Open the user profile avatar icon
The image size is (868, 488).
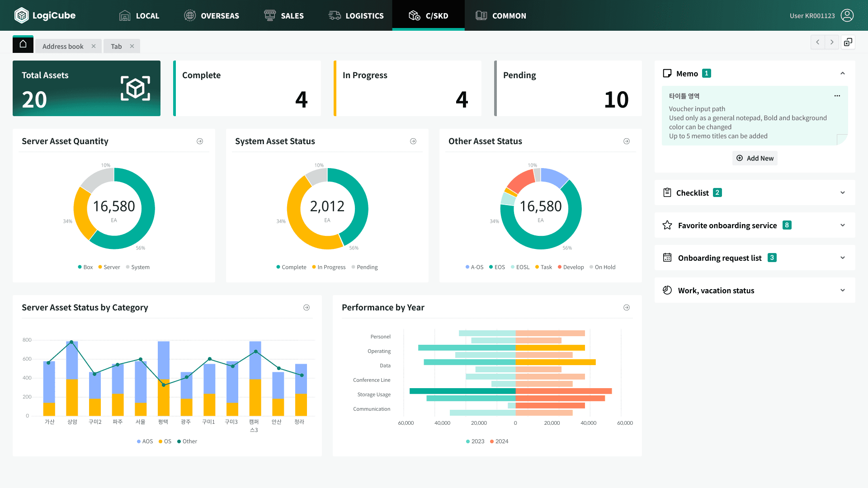point(847,15)
